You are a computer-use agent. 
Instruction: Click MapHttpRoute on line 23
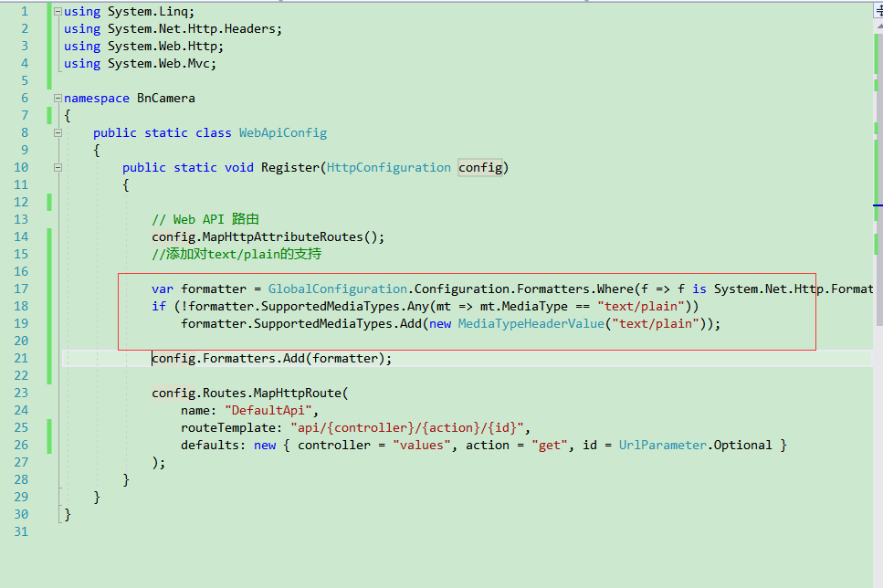(x=298, y=394)
